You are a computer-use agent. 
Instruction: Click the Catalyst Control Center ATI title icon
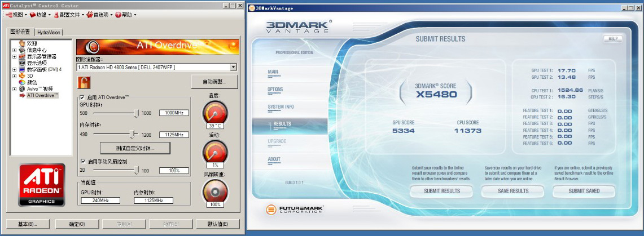point(6,5)
